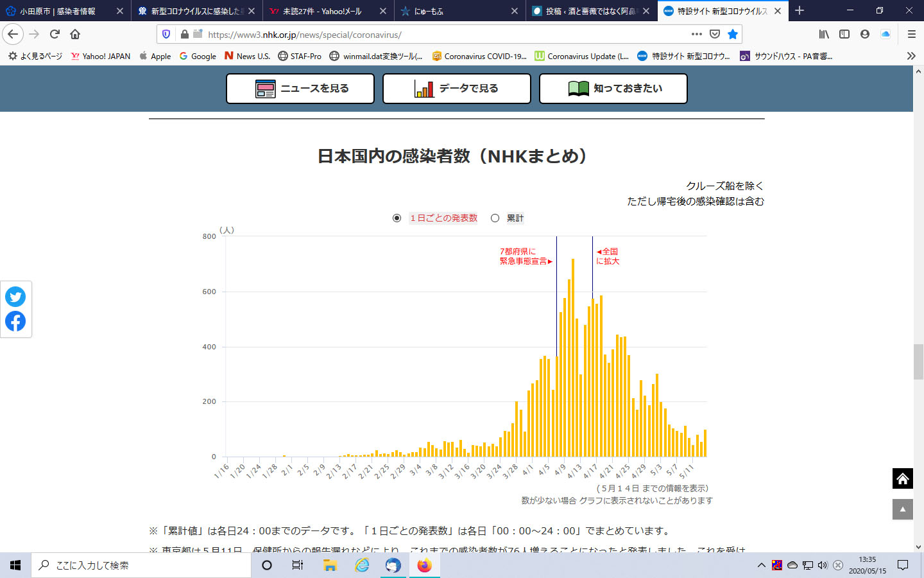Share page via Twitter icon
The width and height of the screenshot is (924, 578).
[15, 297]
